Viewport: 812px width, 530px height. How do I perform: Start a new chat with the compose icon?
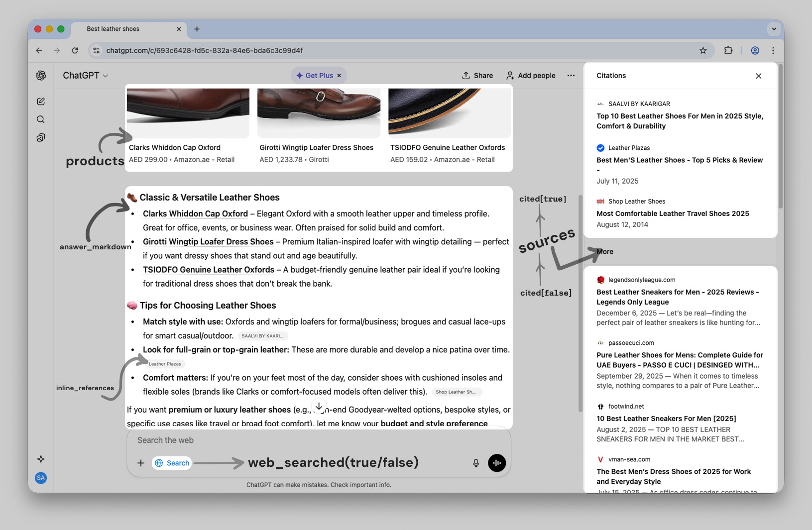[x=40, y=101]
